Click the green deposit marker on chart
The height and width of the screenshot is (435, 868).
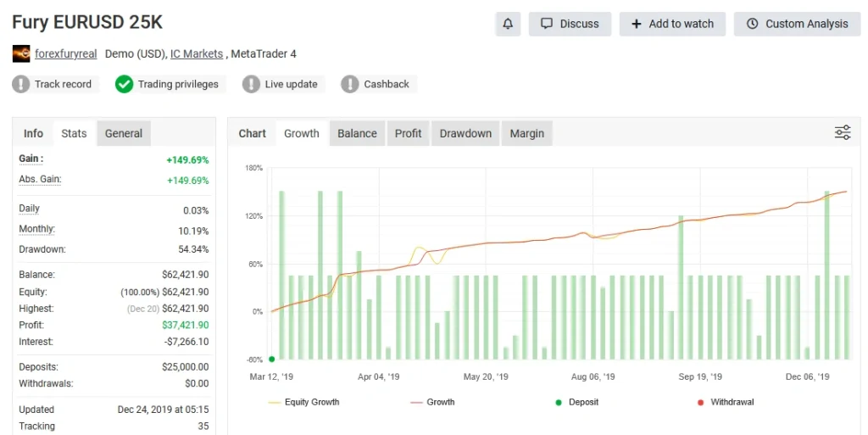[272, 360]
